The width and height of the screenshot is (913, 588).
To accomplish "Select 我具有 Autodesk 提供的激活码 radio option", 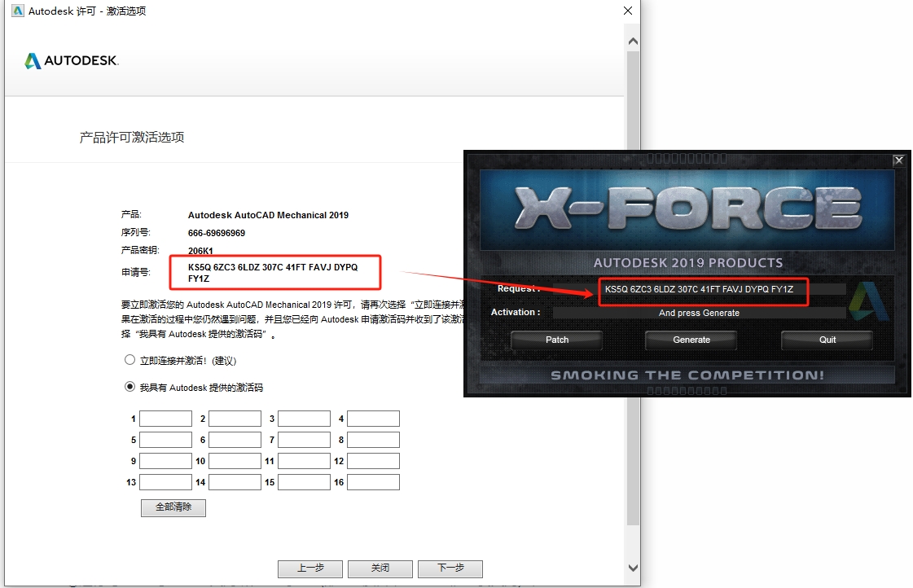I will click(129, 387).
